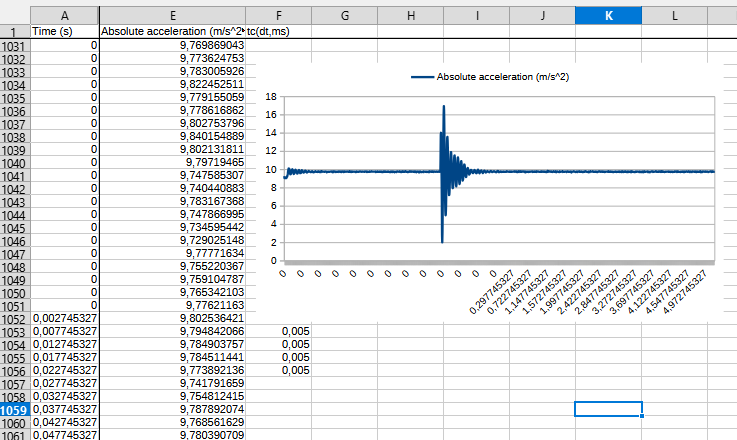Select row 1031 by its header
The width and height of the screenshot is (737, 440).
point(15,46)
